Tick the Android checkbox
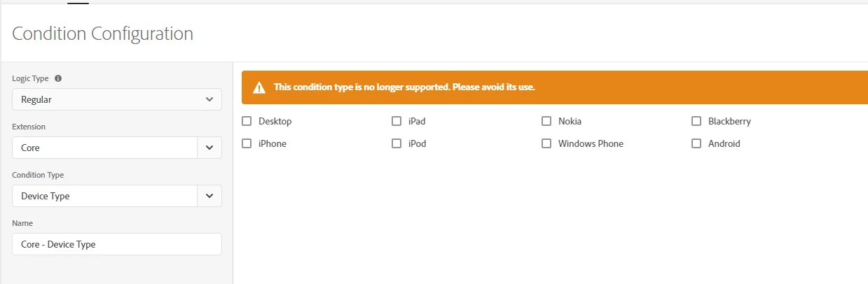868x284 pixels. click(696, 143)
